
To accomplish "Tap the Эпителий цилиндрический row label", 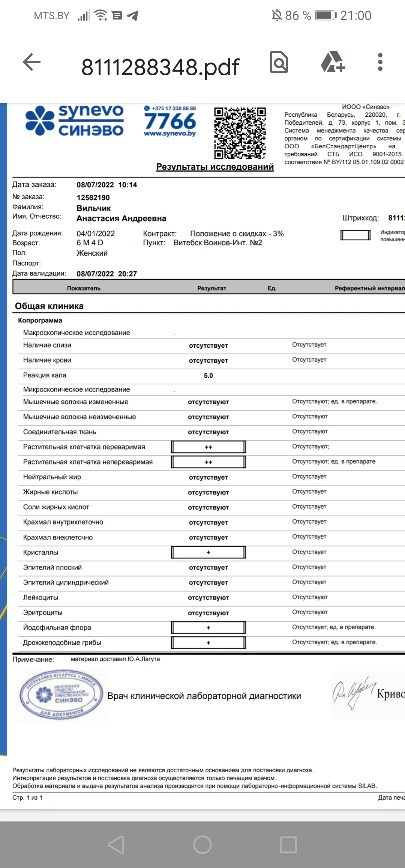I will (66, 582).
